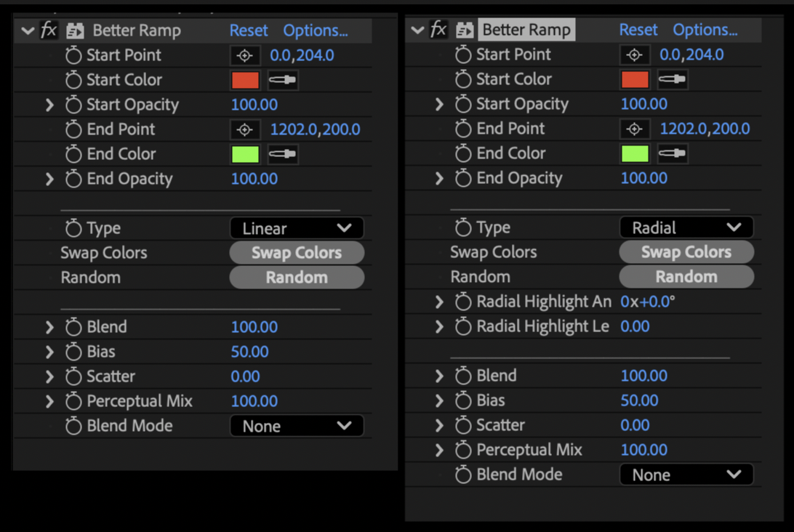Pick End Color eyedropper in right panel
Image resolution: width=794 pixels, height=532 pixels.
pyautogui.click(x=673, y=153)
